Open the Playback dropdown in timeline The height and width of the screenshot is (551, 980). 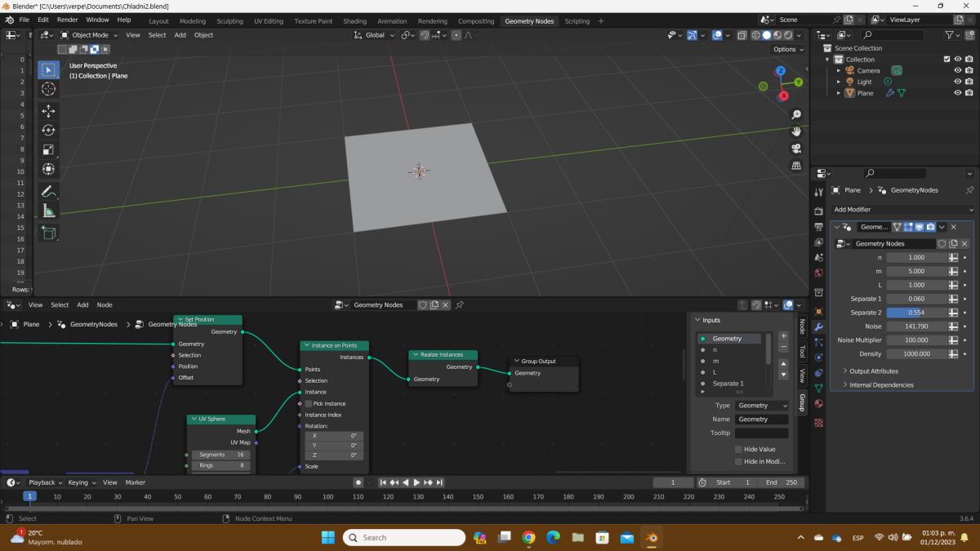[47, 482]
